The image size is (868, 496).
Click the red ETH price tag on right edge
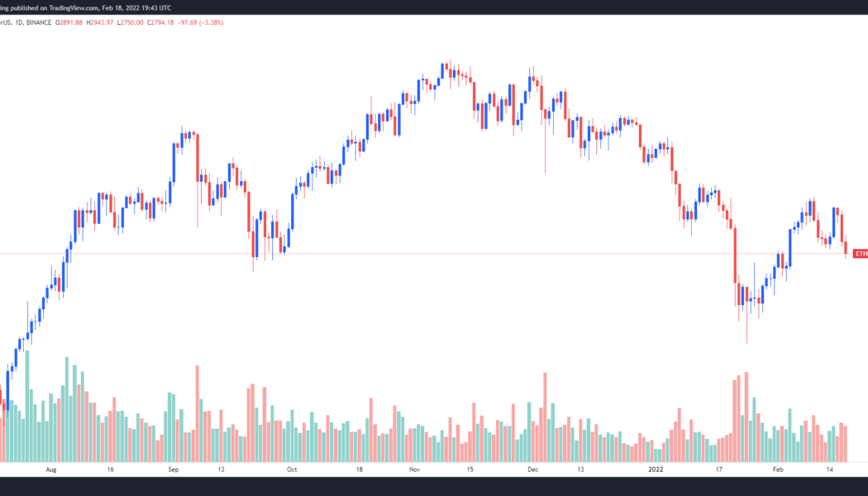(861, 253)
